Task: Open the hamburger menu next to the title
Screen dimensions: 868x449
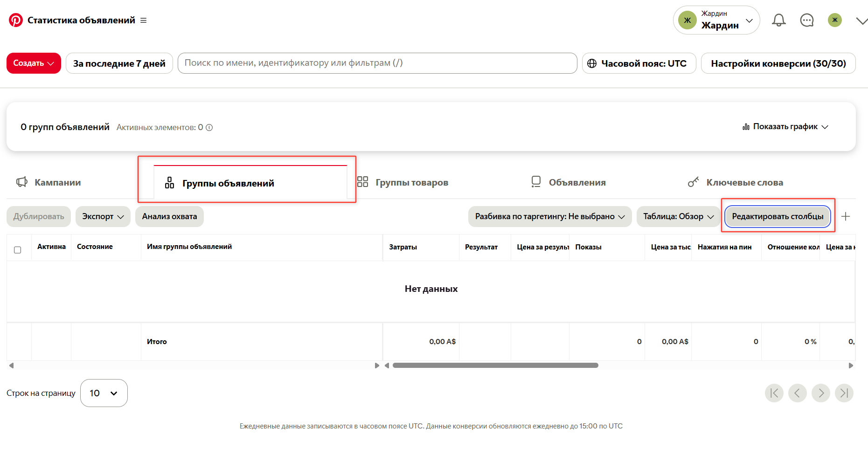Action: tap(143, 21)
